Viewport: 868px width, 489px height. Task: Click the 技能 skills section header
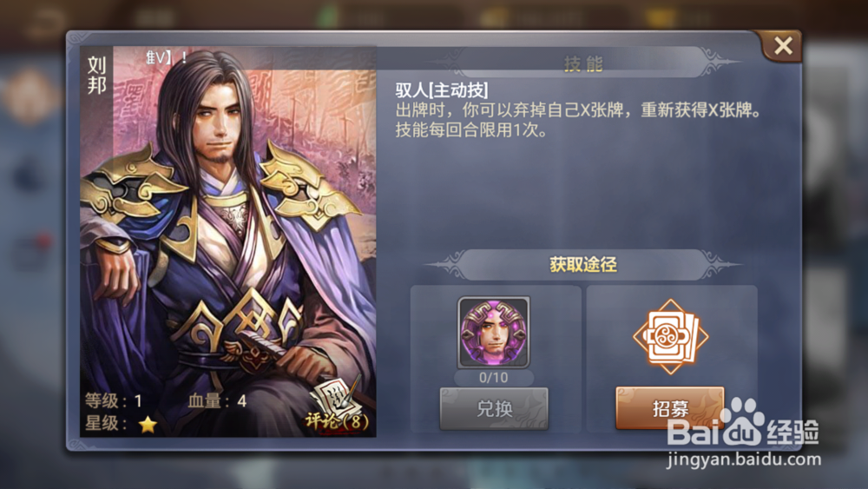[x=583, y=64]
